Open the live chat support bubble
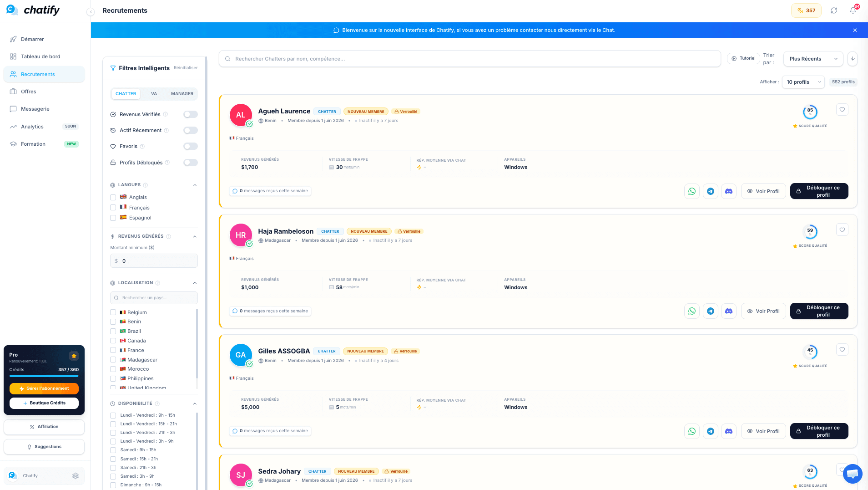The width and height of the screenshot is (868, 490). click(x=853, y=474)
